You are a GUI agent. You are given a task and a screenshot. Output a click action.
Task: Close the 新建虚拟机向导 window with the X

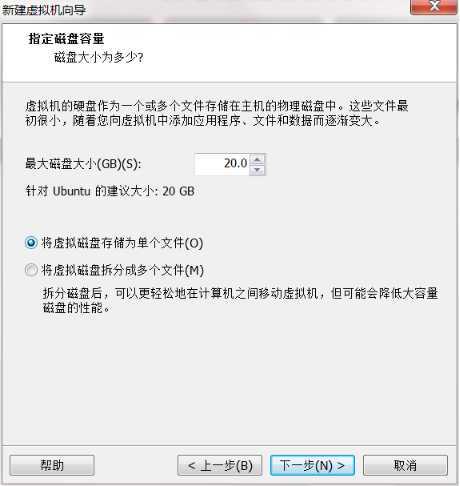433,7
